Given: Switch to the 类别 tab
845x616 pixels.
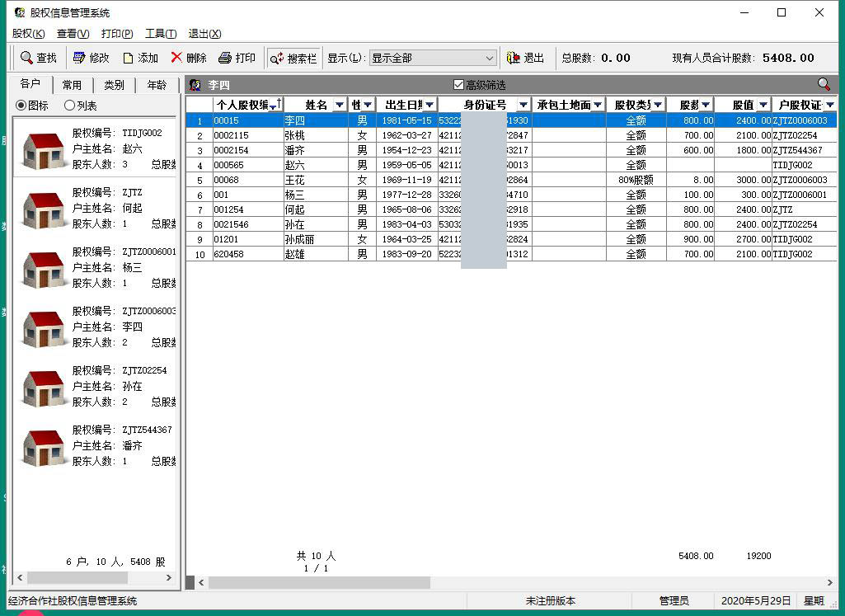Looking at the screenshot, I should 115,85.
